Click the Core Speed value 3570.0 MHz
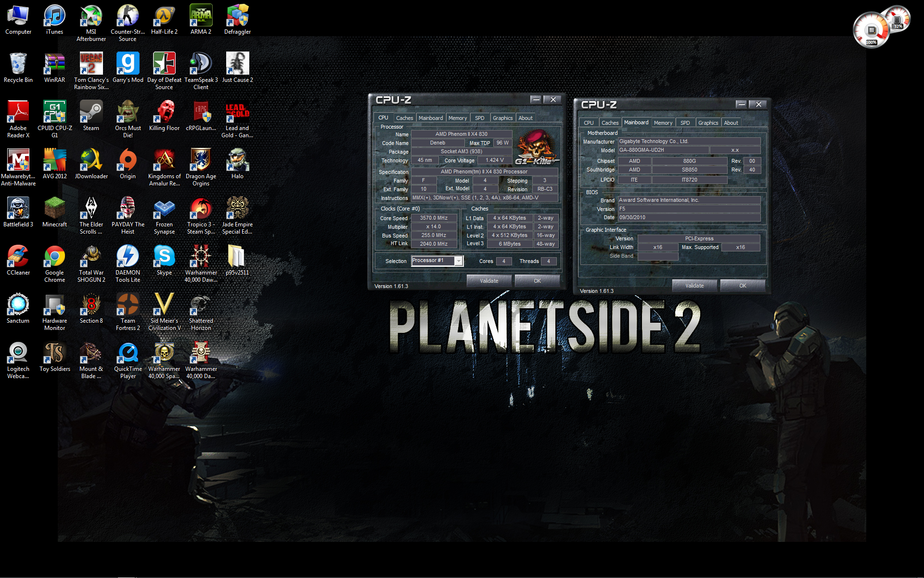Screen dimensions: 924x578 [434, 218]
